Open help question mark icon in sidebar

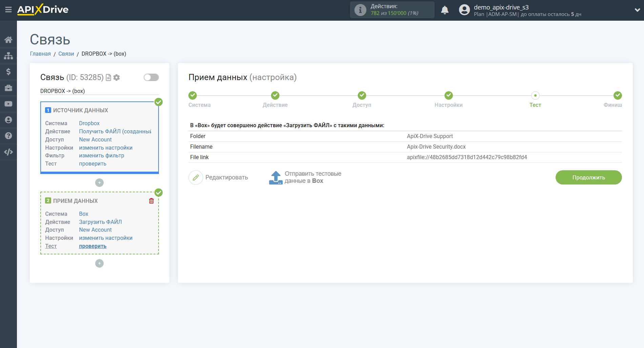tap(8, 136)
